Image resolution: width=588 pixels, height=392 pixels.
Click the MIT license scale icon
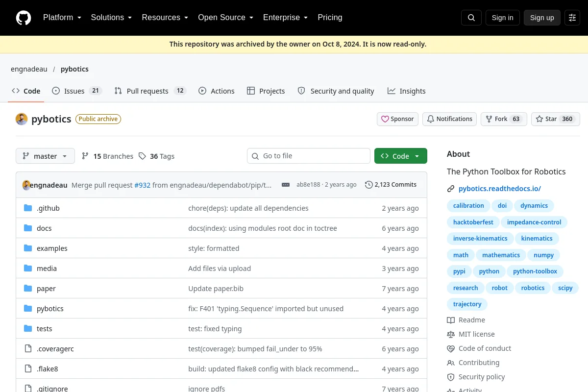point(451,334)
